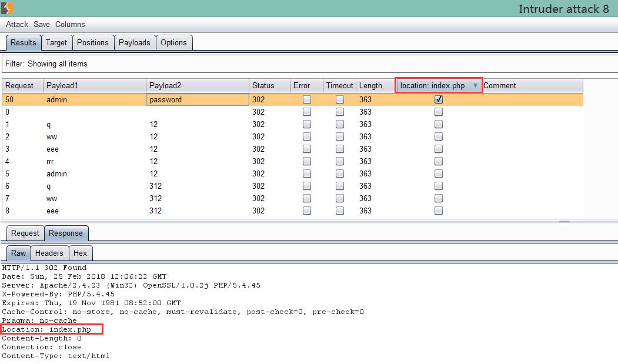Switch to Headers view of response

point(49,253)
